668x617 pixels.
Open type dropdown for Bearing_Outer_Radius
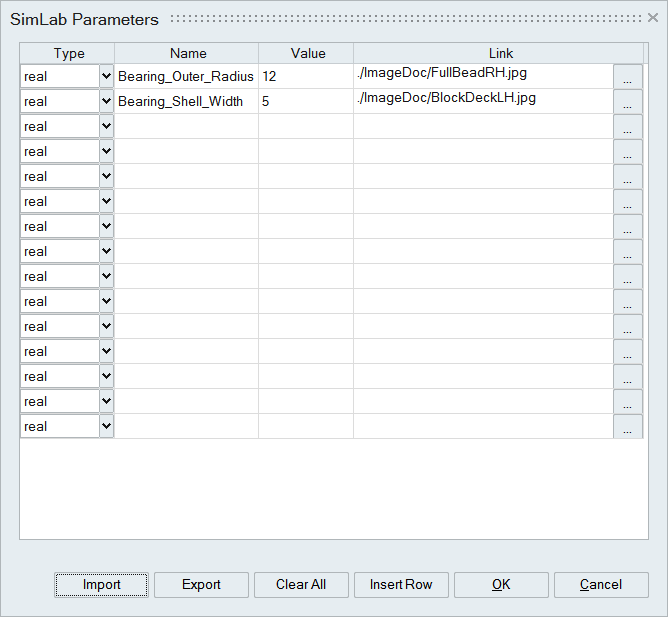[x=106, y=76]
